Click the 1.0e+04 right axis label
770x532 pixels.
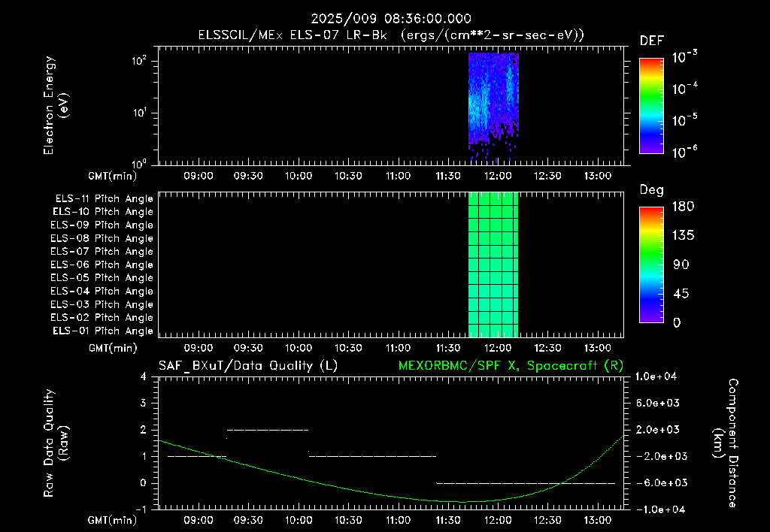tap(656, 376)
